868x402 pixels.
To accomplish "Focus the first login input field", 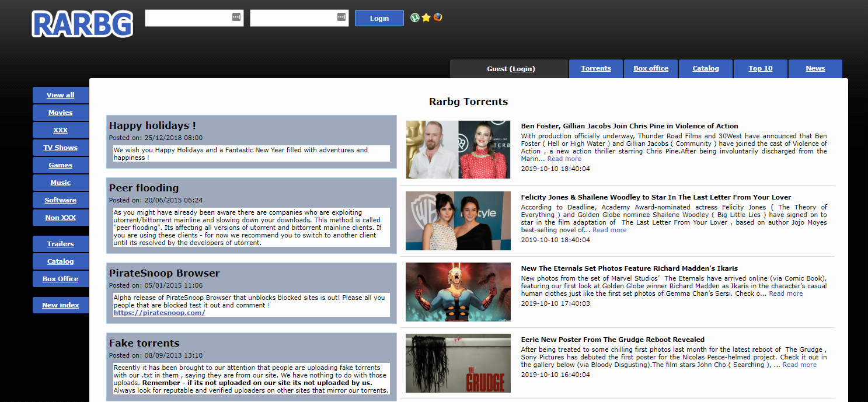I will [x=194, y=18].
